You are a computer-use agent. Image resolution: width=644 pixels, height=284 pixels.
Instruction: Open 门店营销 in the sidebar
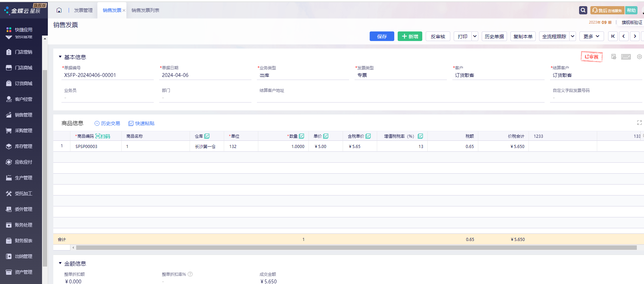19,52
